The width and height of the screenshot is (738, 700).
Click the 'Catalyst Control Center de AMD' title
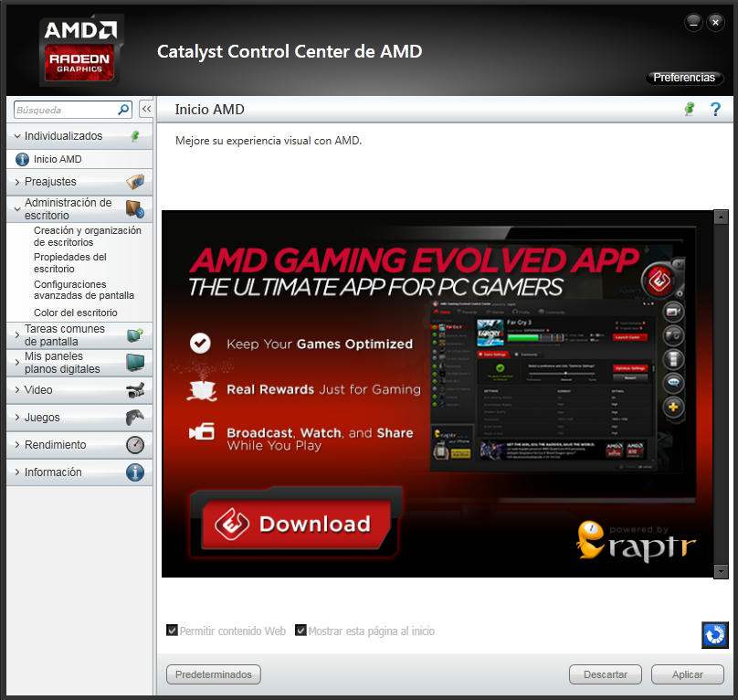click(290, 51)
